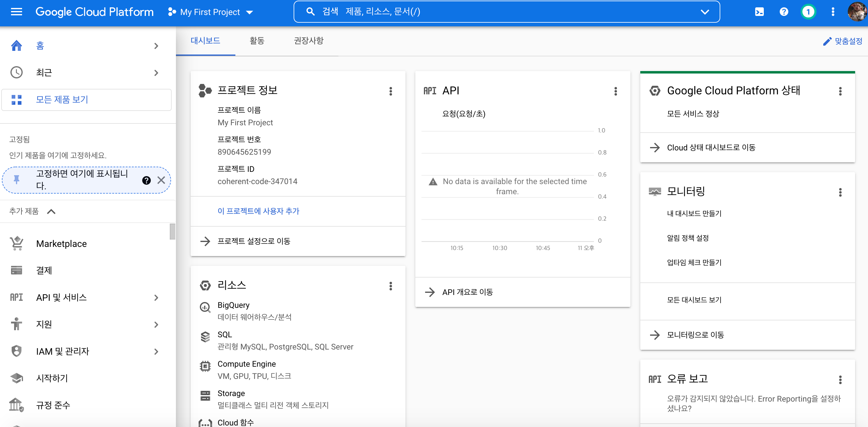Screen dimensions: 868x427
Task: Open the hamburger navigation menu
Action: coord(16,12)
